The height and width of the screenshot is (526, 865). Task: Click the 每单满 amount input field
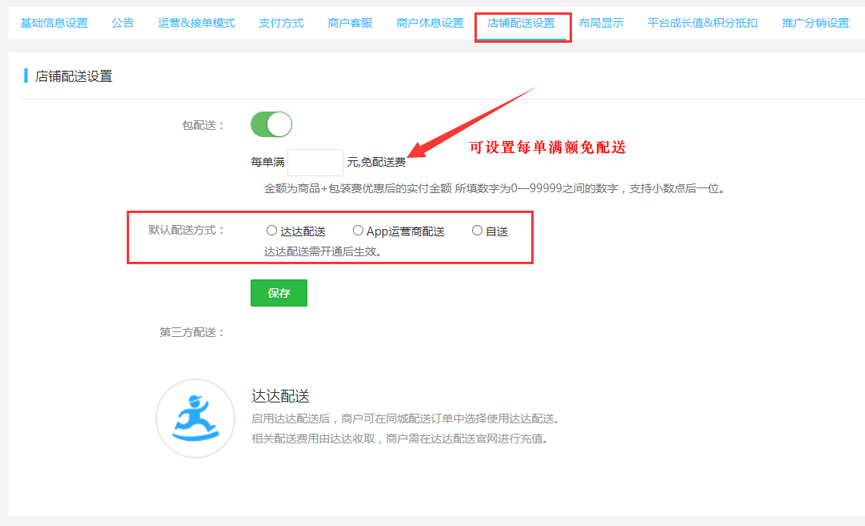pyautogui.click(x=315, y=162)
